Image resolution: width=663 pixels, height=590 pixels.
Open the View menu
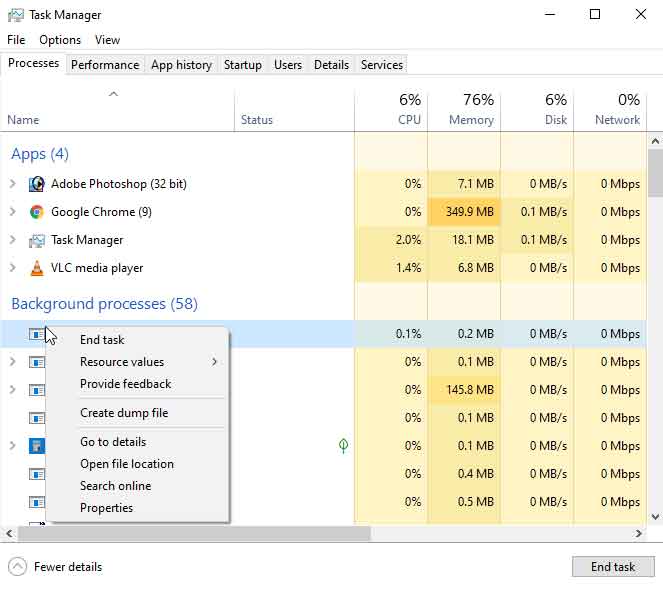(107, 40)
